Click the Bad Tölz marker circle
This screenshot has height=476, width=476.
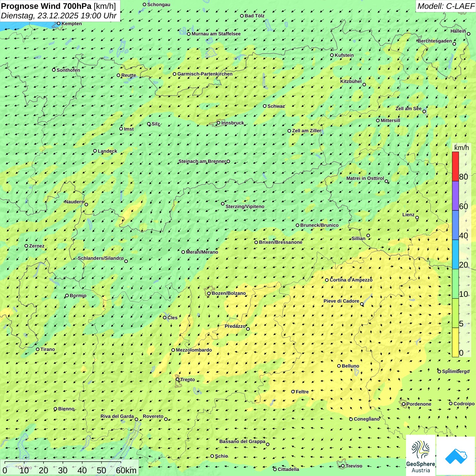[242, 16]
